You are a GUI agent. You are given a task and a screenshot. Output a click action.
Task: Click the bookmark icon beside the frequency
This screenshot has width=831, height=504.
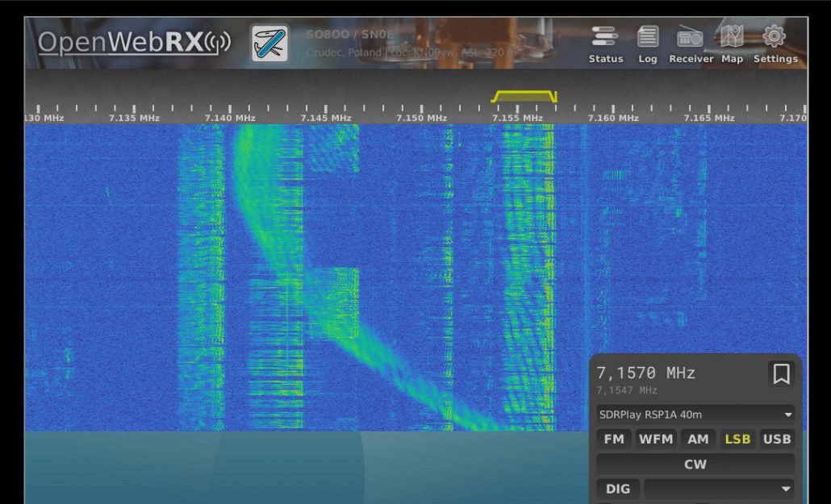(780, 374)
